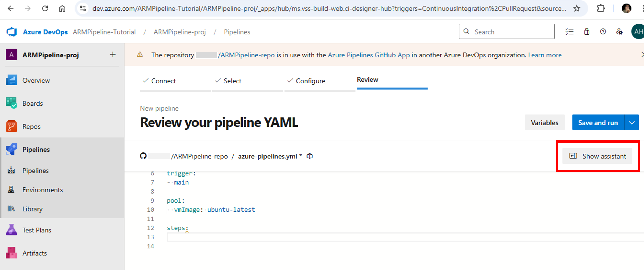Open Test Plans from the sidebar
The image size is (644, 270).
pos(36,230)
